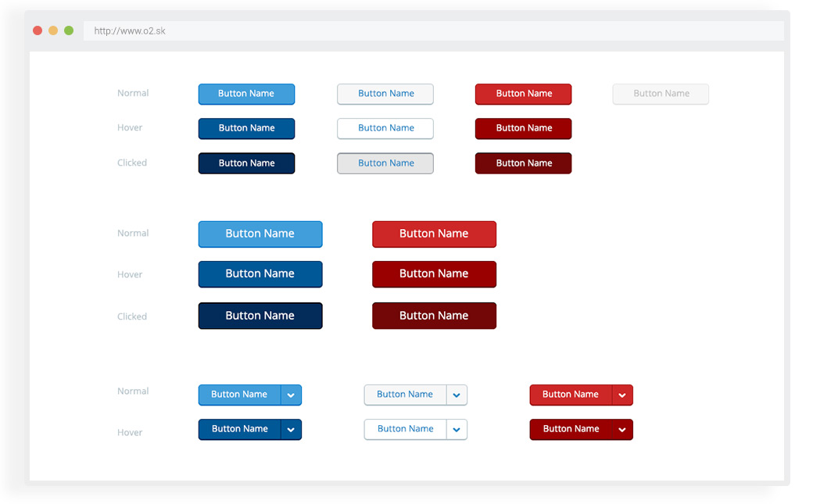Click the label of the red Normal split button
813x504 pixels.
point(570,395)
